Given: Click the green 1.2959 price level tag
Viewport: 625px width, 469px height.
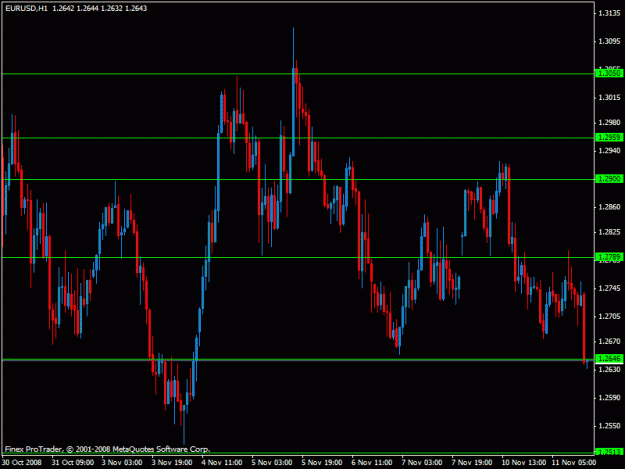Looking at the screenshot, I should (609, 137).
